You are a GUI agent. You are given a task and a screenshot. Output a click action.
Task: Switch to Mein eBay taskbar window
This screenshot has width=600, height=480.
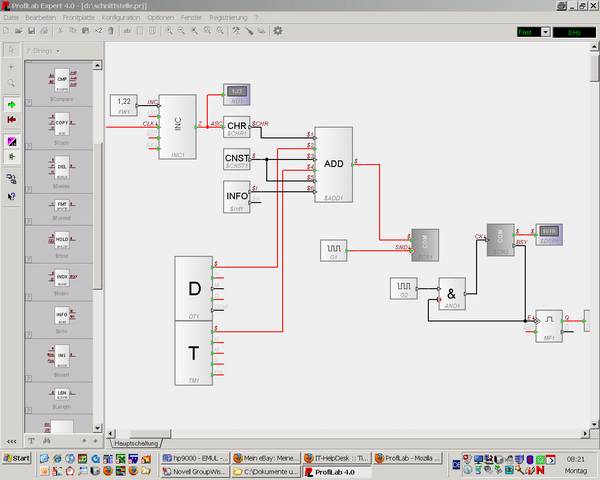[266, 458]
